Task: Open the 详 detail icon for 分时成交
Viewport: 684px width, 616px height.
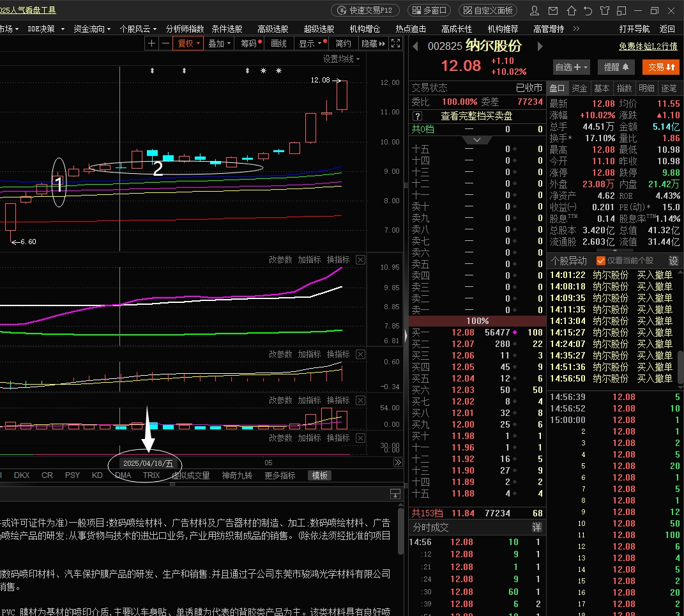Action: pos(536,527)
